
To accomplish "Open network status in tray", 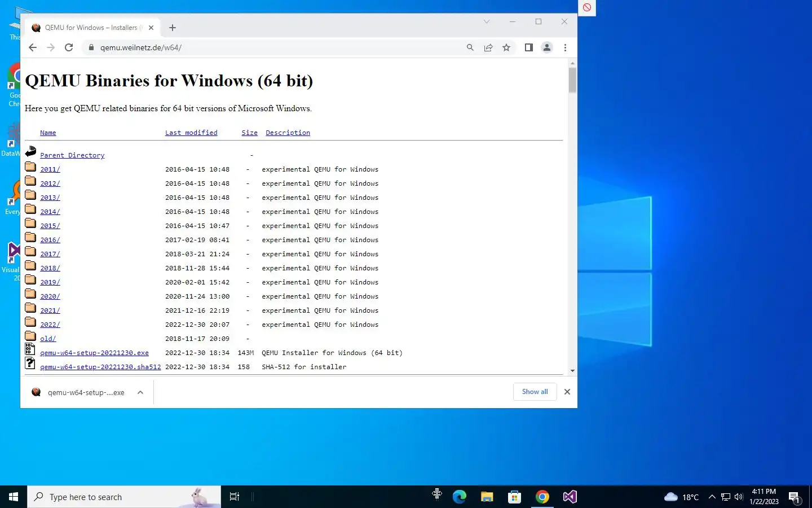I will (x=726, y=497).
